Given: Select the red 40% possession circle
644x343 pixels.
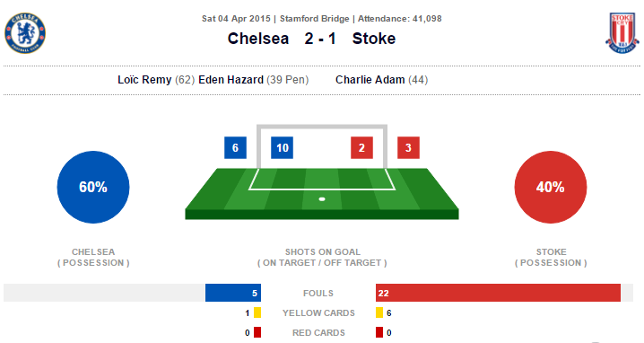Looking at the screenshot, I should [551, 187].
